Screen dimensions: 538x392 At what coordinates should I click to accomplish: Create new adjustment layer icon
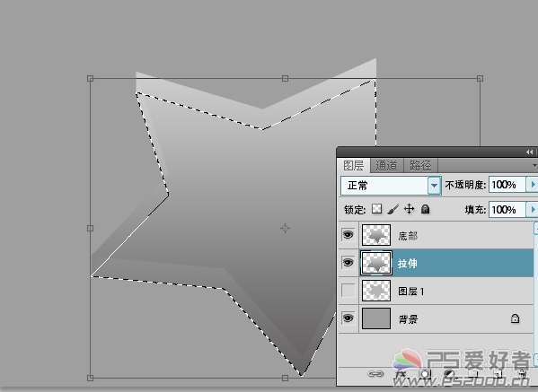449,374
